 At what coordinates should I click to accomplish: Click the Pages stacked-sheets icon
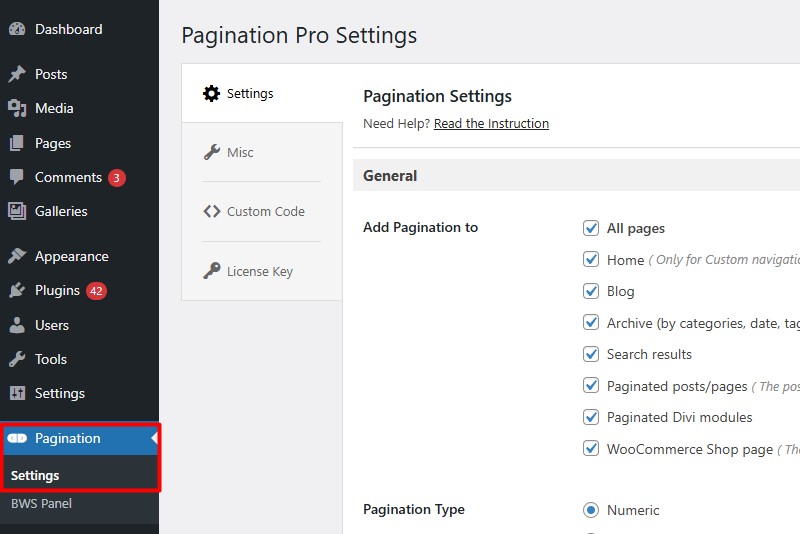(x=17, y=143)
